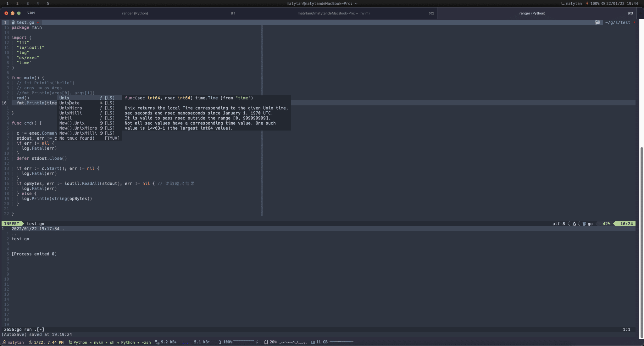The image size is (644, 346).
Task: Pick the Until completion suggestion
Action: click(65, 118)
